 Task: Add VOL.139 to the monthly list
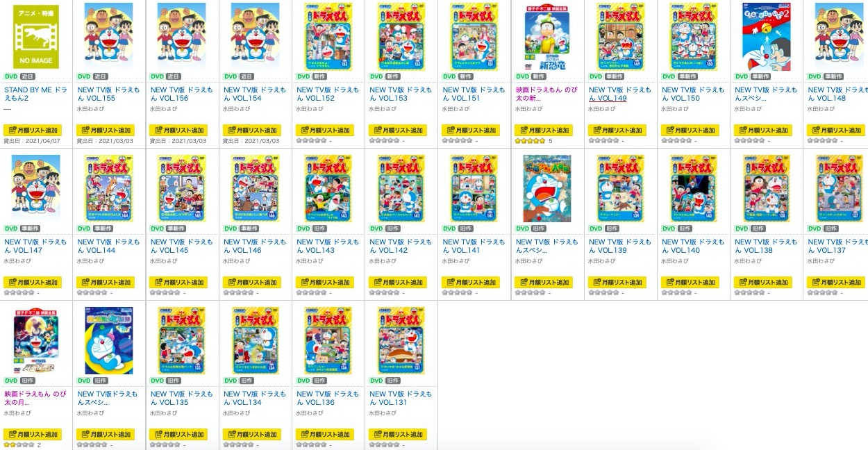[x=617, y=282]
